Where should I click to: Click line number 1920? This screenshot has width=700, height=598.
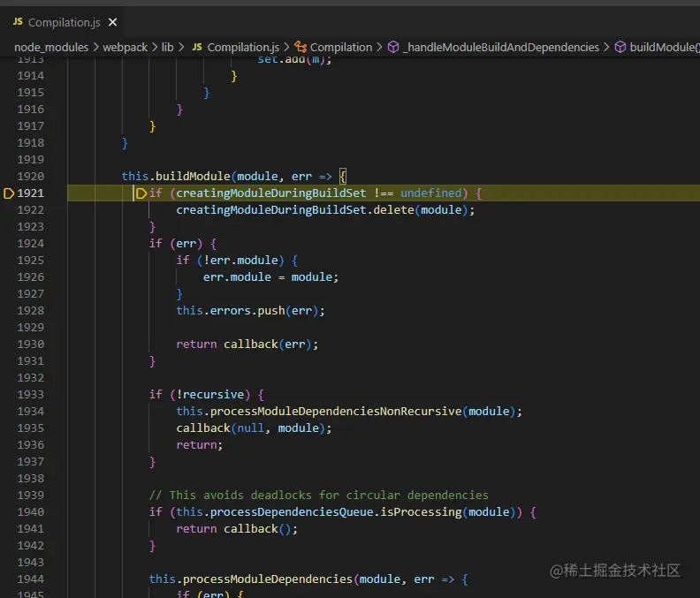tap(30, 177)
